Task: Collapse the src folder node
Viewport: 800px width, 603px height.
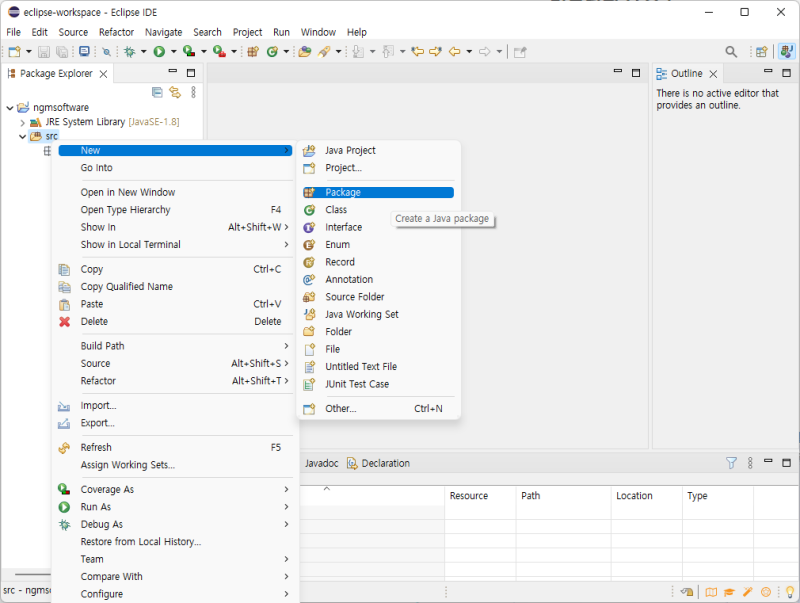Action: (x=22, y=137)
